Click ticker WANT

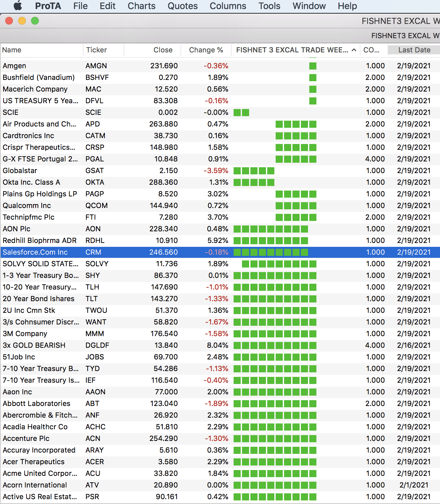point(96,322)
